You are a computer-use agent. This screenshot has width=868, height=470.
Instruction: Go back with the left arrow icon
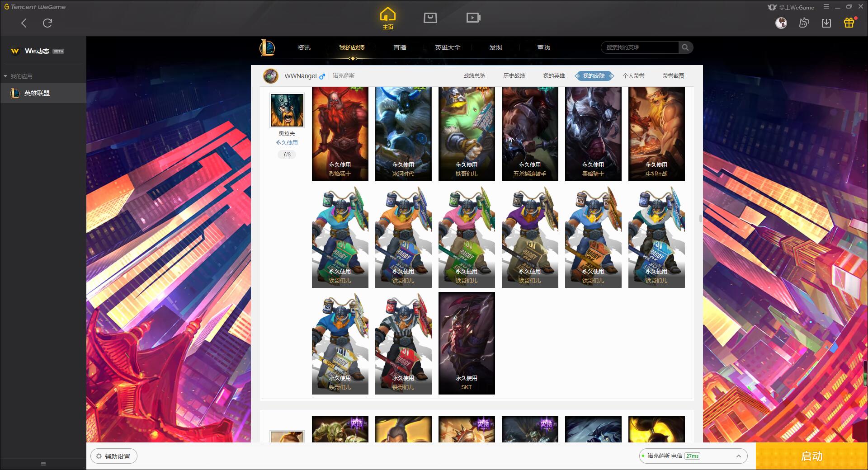click(24, 23)
